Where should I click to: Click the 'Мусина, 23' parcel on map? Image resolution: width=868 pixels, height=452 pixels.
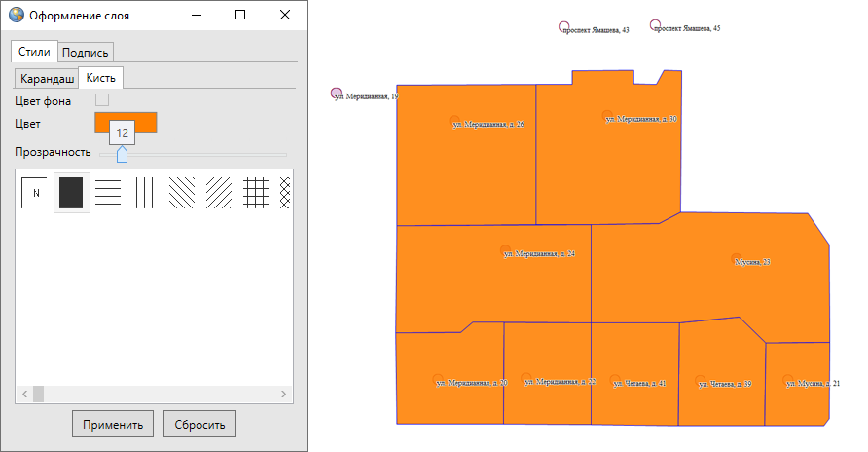pos(710,273)
